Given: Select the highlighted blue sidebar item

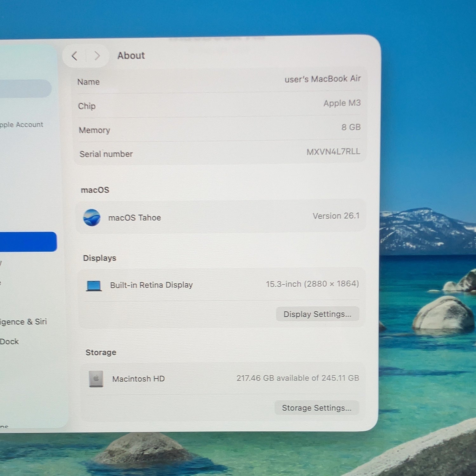Looking at the screenshot, I should (28, 242).
